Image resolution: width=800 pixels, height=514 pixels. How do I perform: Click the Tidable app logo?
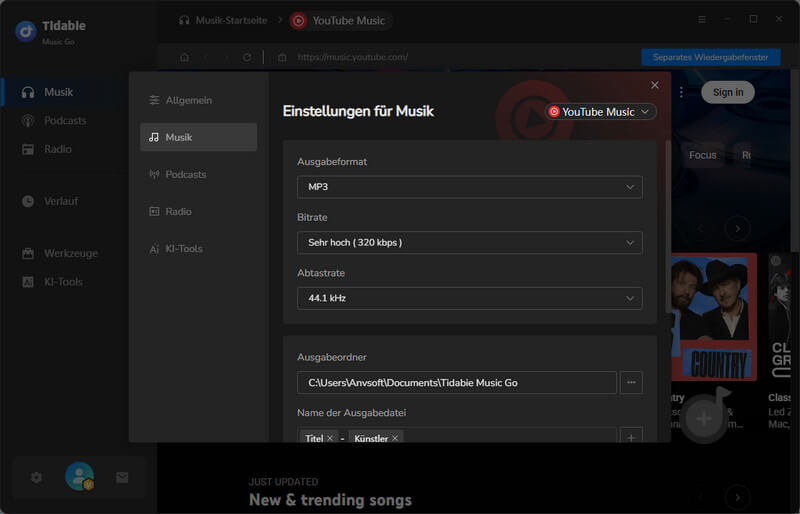pyautogui.click(x=26, y=31)
